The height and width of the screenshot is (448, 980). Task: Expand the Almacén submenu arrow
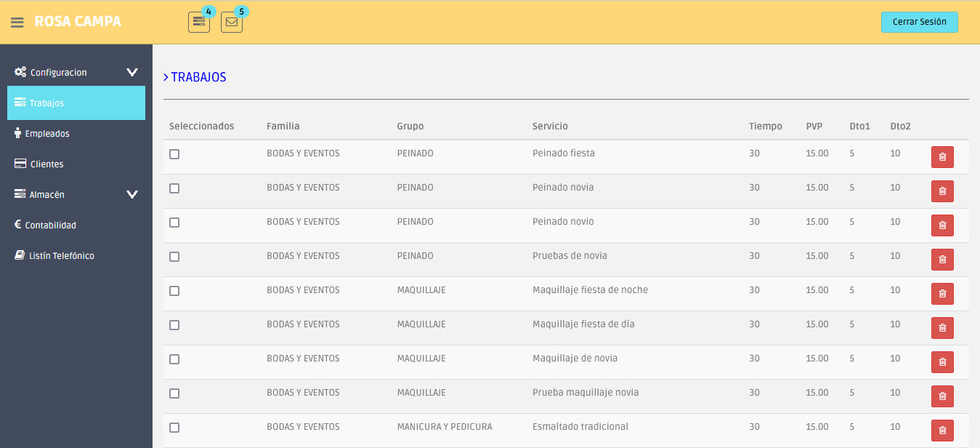point(132,194)
